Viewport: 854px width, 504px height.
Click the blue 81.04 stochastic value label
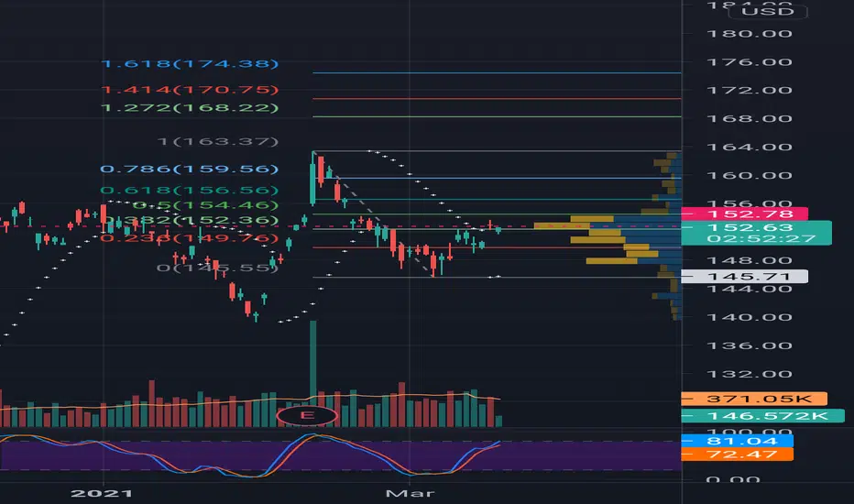738,441
